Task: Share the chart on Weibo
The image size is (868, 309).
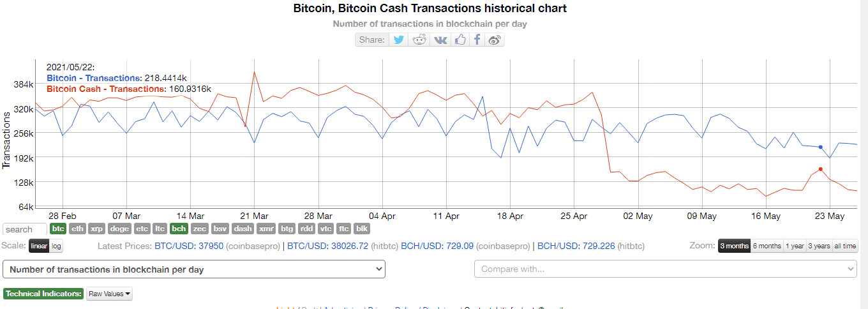Action: (x=495, y=40)
